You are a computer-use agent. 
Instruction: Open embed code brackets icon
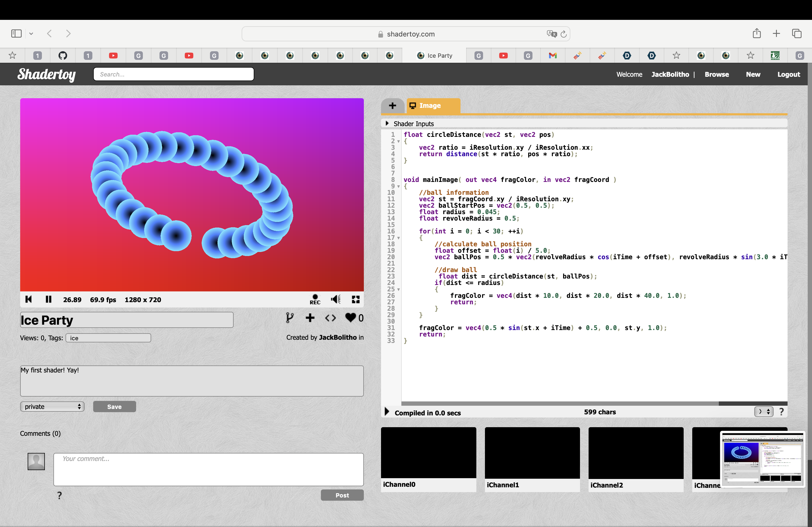[x=330, y=318]
